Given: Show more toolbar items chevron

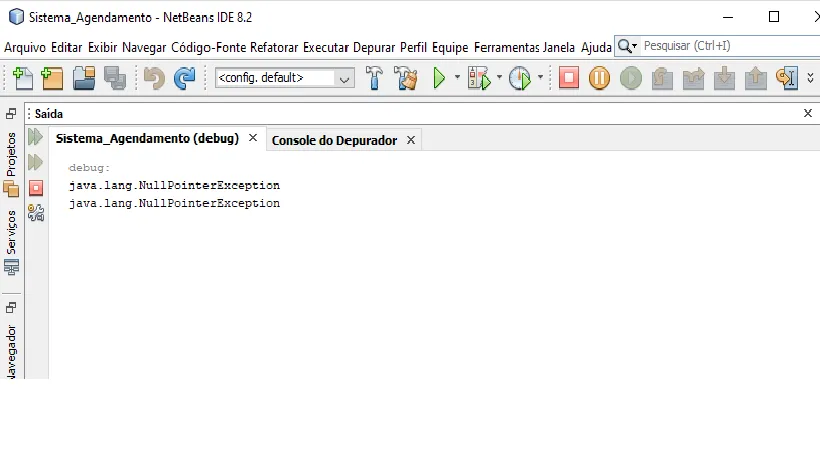Looking at the screenshot, I should coord(810,78).
